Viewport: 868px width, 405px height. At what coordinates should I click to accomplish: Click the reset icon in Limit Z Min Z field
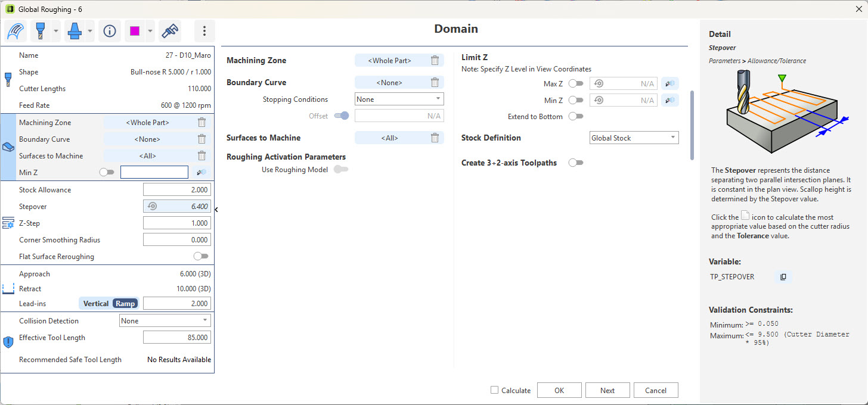point(600,100)
